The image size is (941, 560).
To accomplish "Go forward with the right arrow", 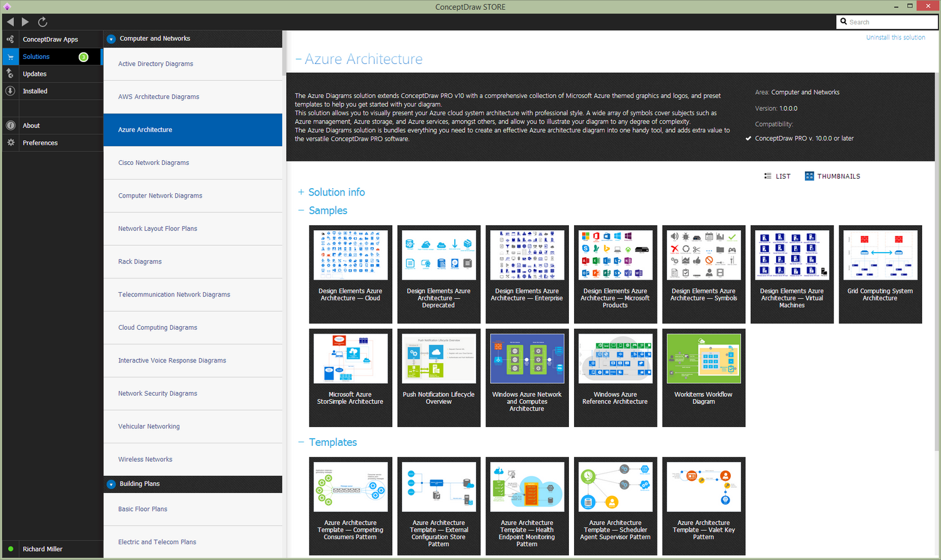I will coord(25,22).
